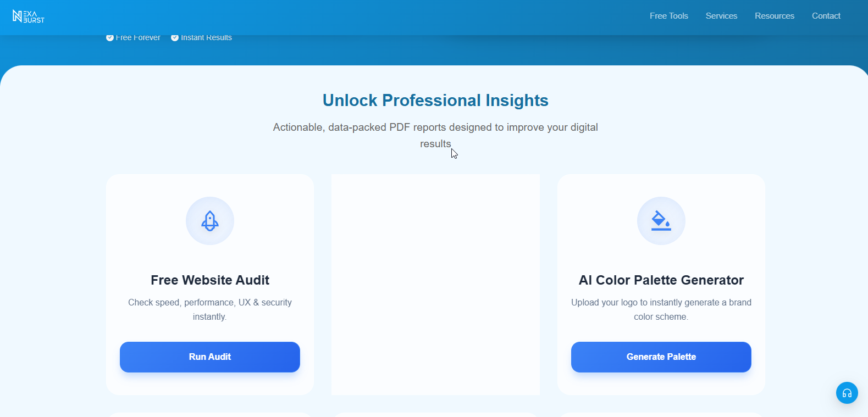Select the AI Color Palette Generator title
The height and width of the screenshot is (417, 868).
pos(661,280)
